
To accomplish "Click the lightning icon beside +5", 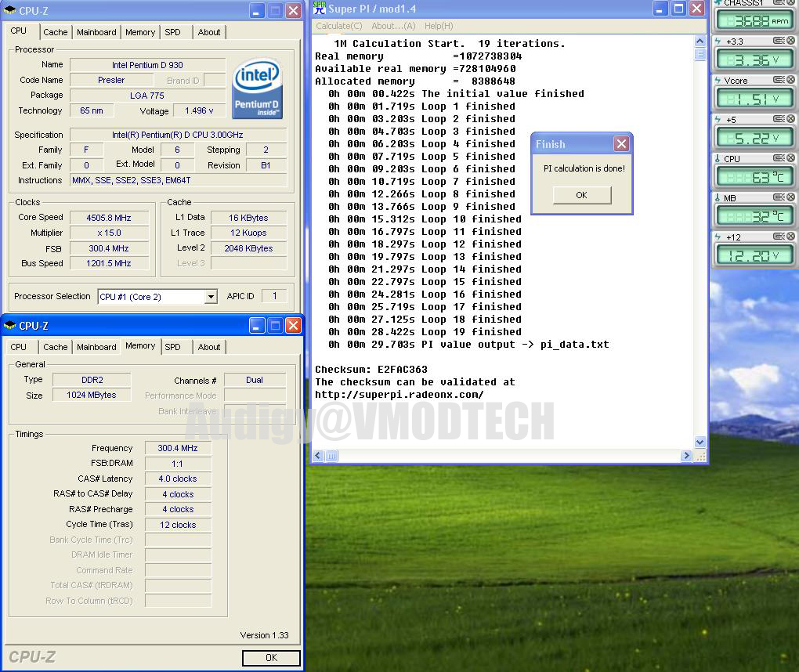I will 718,120.
